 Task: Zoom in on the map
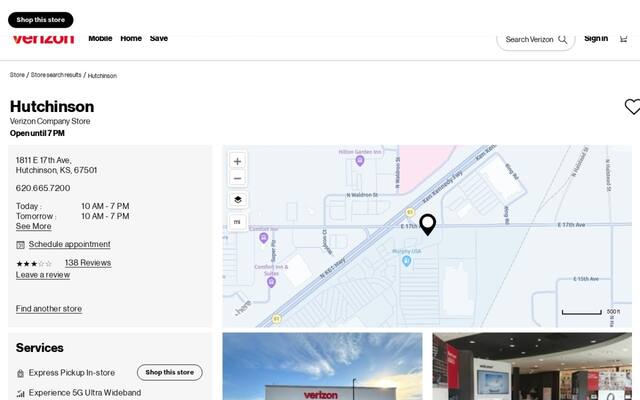[237, 161]
